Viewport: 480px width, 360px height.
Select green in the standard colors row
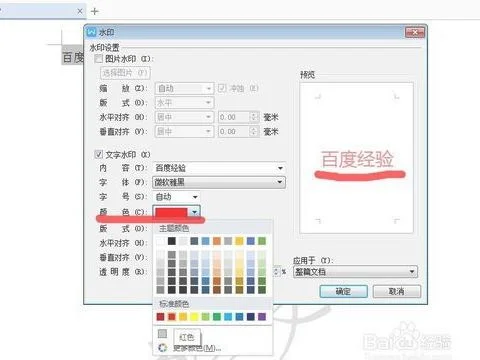[217, 316]
